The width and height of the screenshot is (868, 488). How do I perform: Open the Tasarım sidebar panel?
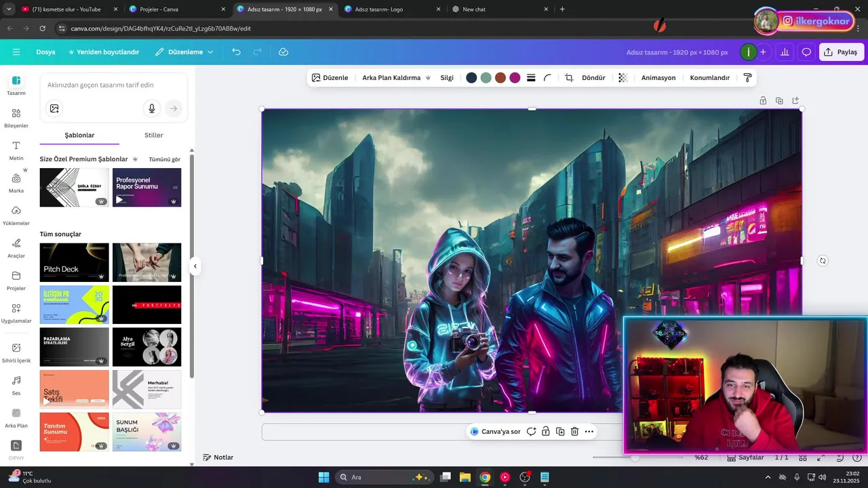coord(16,85)
